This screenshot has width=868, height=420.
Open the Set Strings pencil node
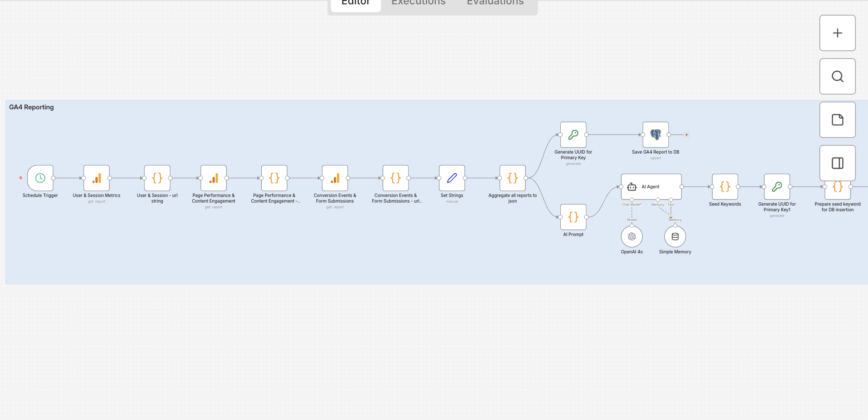tap(452, 178)
